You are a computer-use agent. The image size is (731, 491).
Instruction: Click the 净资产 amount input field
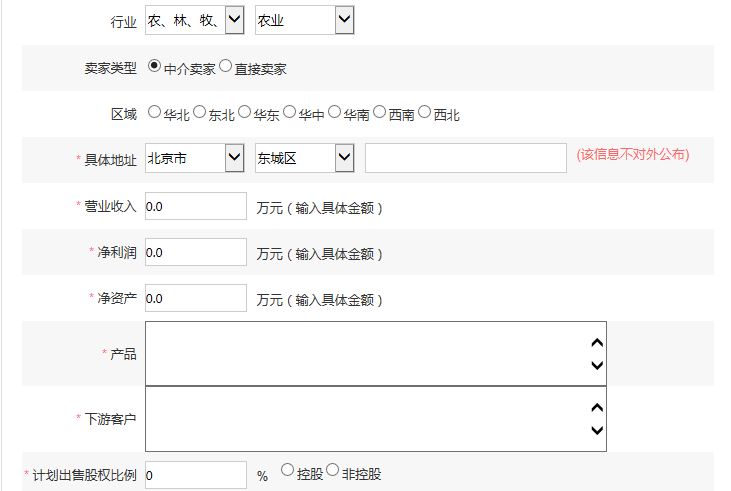point(196,298)
